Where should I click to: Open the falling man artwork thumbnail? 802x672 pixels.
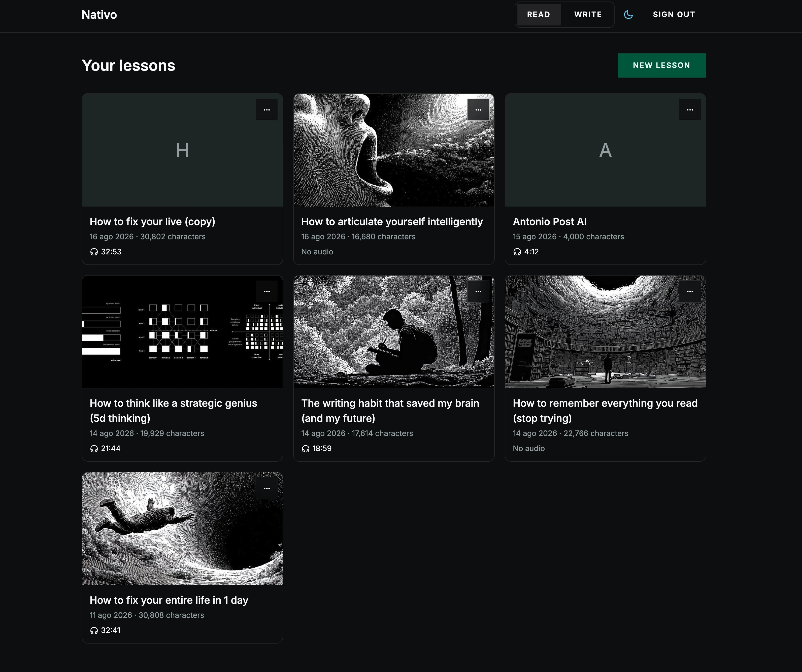(x=182, y=529)
